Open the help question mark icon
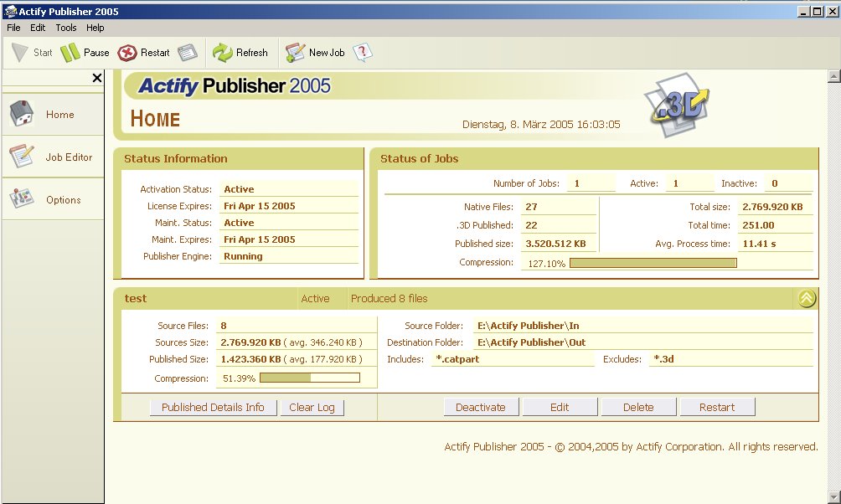The image size is (841, 504). 363,53
